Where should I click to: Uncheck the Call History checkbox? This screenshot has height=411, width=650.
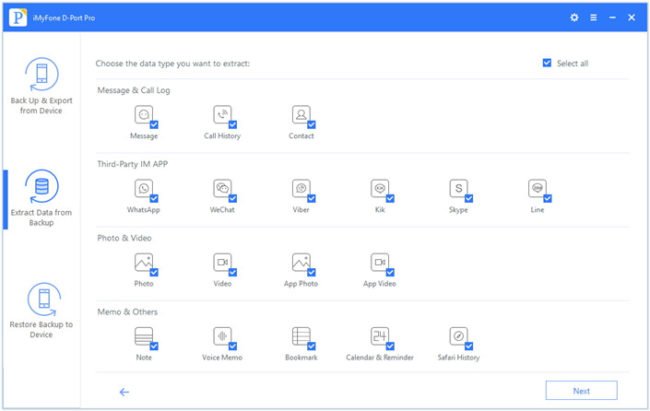pyautogui.click(x=233, y=124)
